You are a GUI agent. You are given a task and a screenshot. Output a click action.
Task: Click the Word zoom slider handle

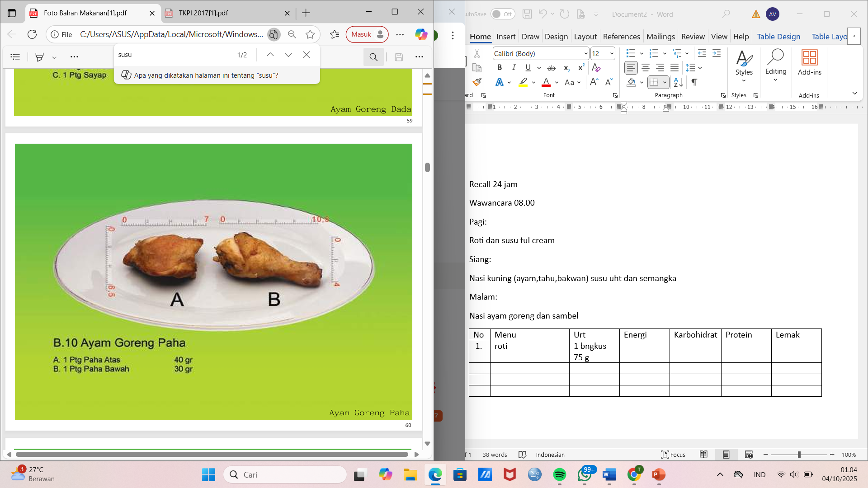(x=799, y=455)
